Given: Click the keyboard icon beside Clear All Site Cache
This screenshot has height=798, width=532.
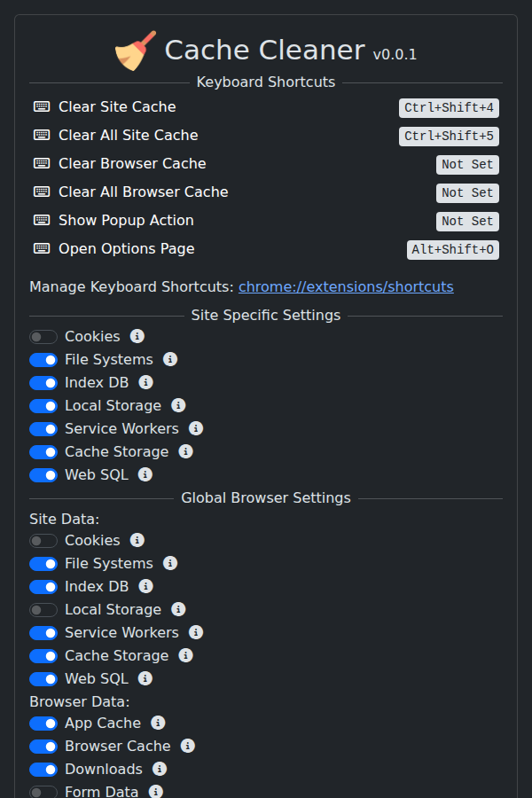Looking at the screenshot, I should pyautogui.click(x=41, y=135).
